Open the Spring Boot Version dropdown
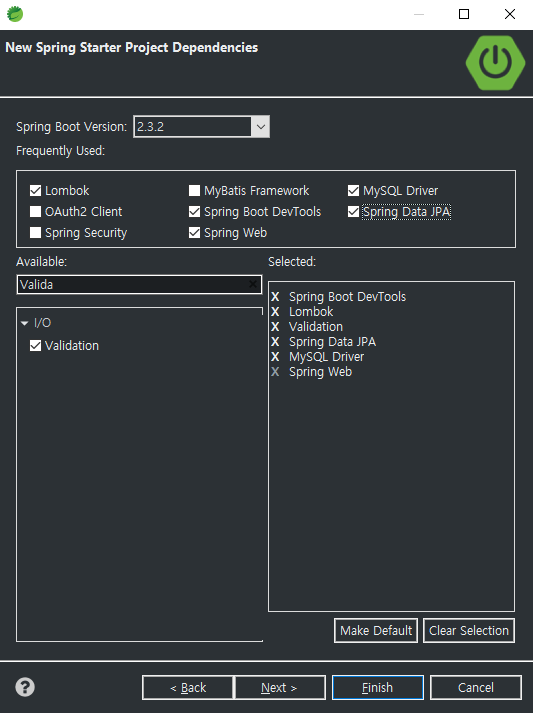 tap(261, 126)
